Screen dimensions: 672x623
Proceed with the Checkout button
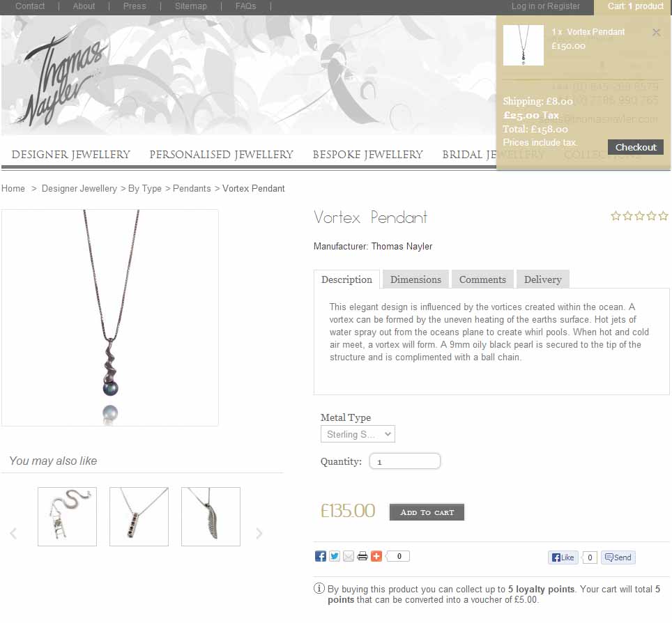point(636,147)
